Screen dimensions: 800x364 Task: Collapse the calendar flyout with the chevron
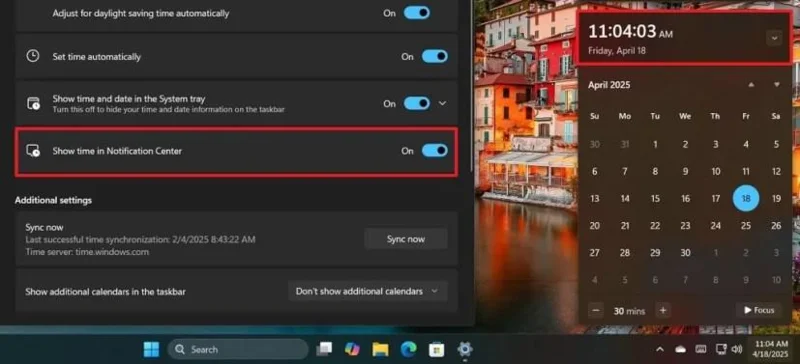[774, 38]
